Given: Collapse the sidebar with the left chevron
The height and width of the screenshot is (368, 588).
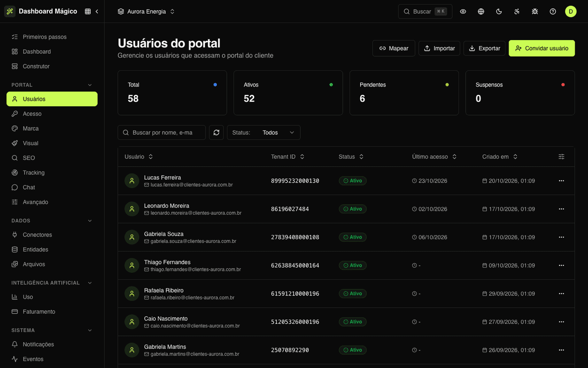Looking at the screenshot, I should 97,11.
